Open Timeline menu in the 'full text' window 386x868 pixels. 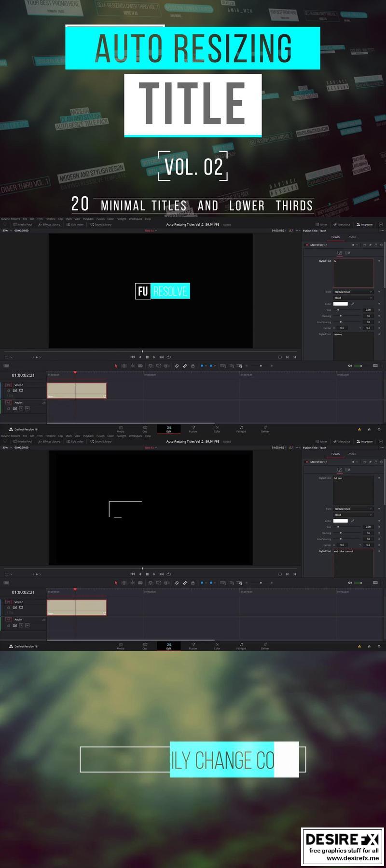pyautogui.click(x=50, y=436)
